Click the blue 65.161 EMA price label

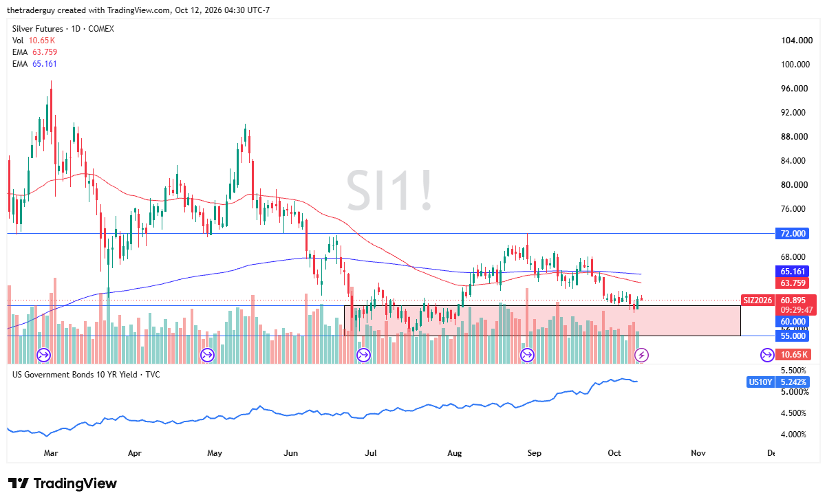pyautogui.click(x=793, y=271)
